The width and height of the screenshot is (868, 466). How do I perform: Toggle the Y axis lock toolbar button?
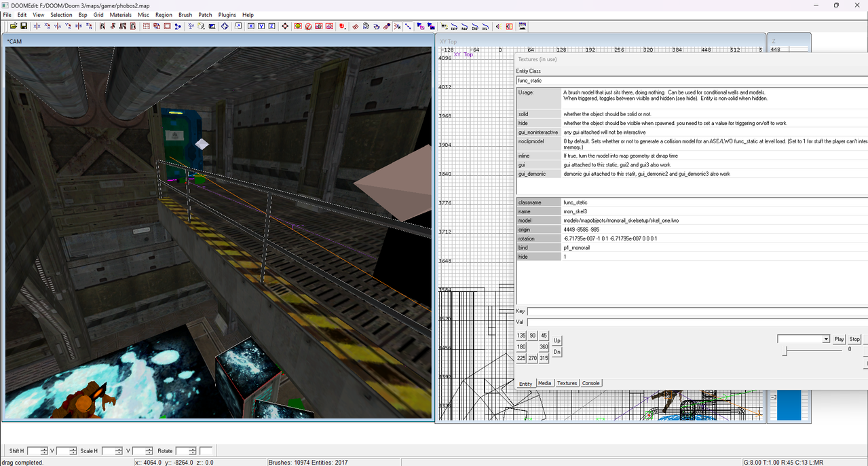pyautogui.click(x=261, y=26)
